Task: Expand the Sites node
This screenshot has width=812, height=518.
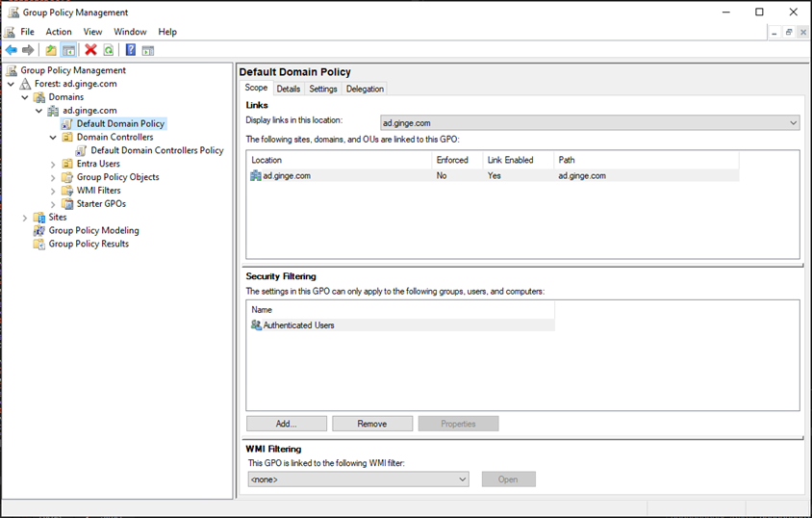Action: point(25,218)
